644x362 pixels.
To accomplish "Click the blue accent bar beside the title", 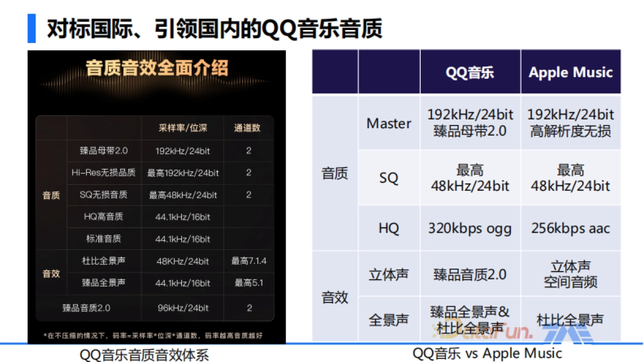I will [31, 27].
